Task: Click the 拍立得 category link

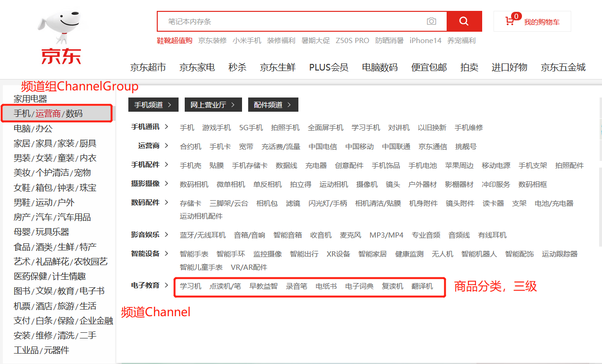Action: tap(301, 185)
